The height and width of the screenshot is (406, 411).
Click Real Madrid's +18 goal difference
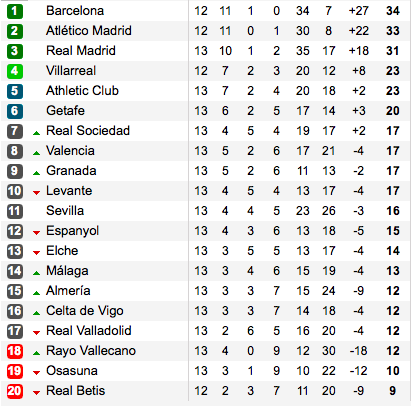point(359,51)
